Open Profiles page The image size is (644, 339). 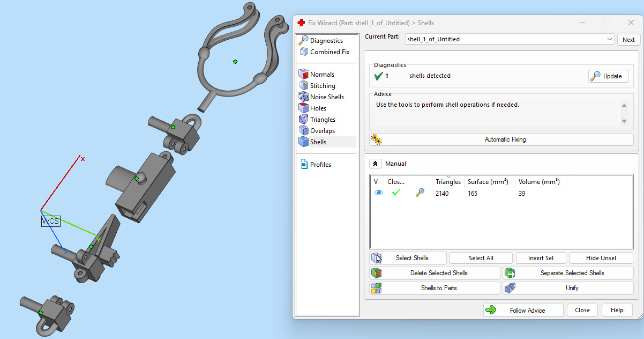click(320, 165)
